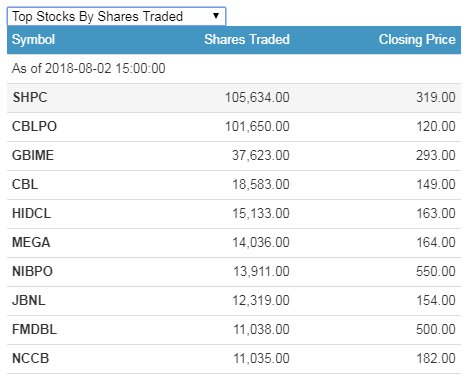Choose the MEGA stock symbol
The width and height of the screenshot is (469, 376).
coord(31,242)
